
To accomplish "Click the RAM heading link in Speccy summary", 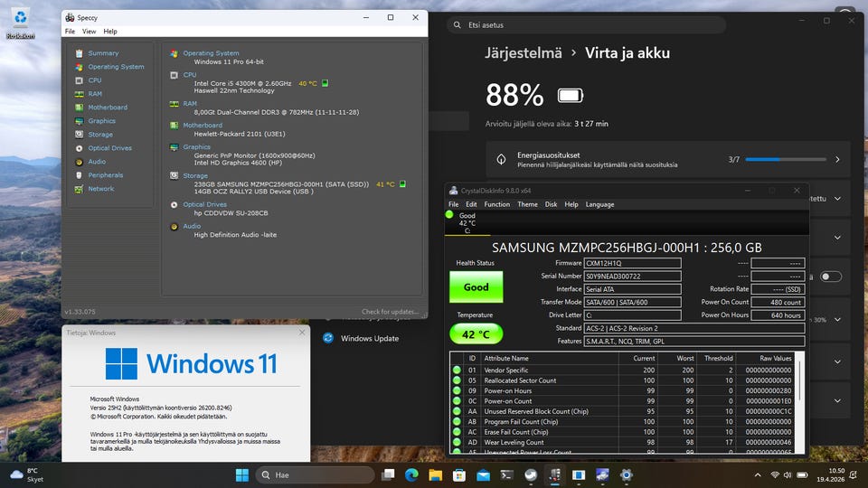I will point(190,103).
